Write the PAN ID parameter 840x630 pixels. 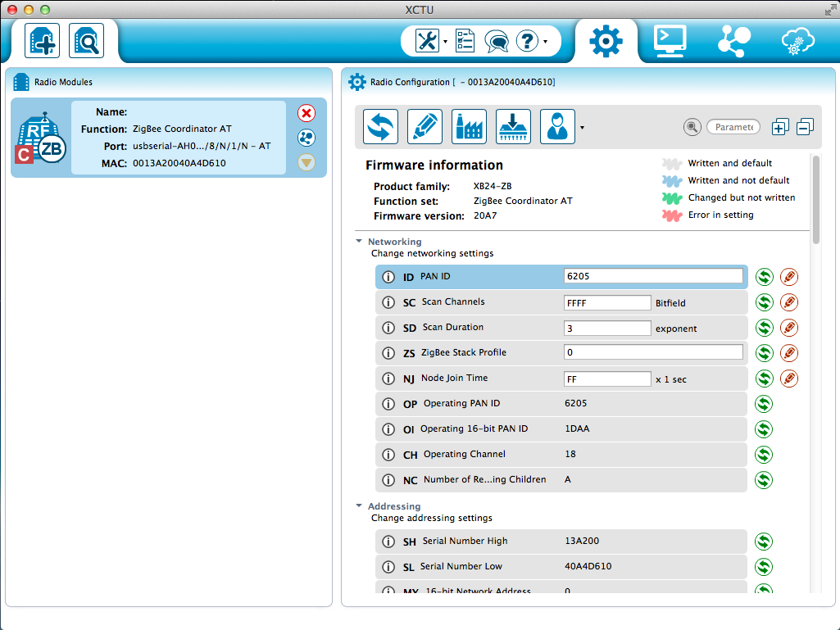789,277
